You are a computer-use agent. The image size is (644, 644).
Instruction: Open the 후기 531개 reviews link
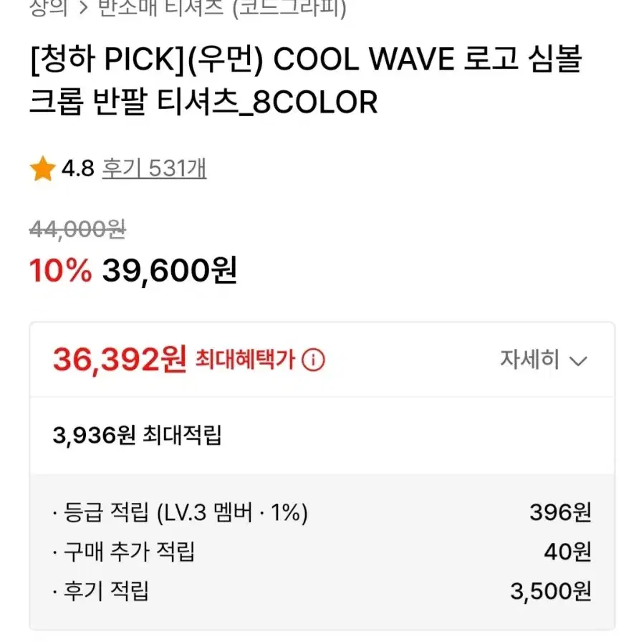click(x=154, y=168)
